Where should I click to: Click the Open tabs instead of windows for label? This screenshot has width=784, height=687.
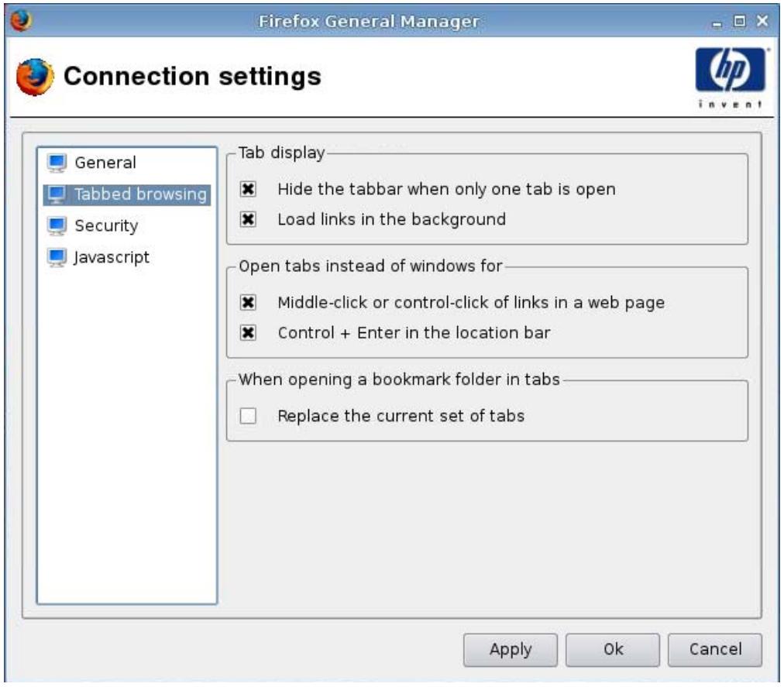click(370, 266)
